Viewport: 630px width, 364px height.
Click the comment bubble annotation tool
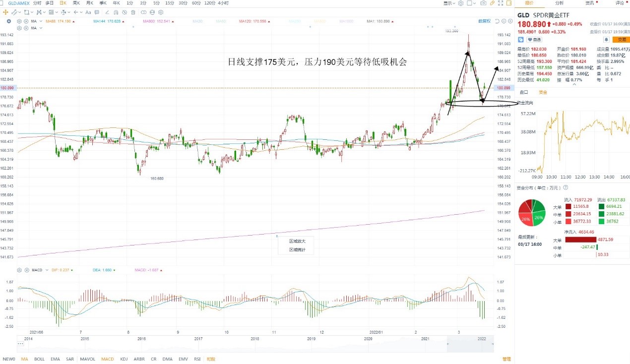coord(97,12)
